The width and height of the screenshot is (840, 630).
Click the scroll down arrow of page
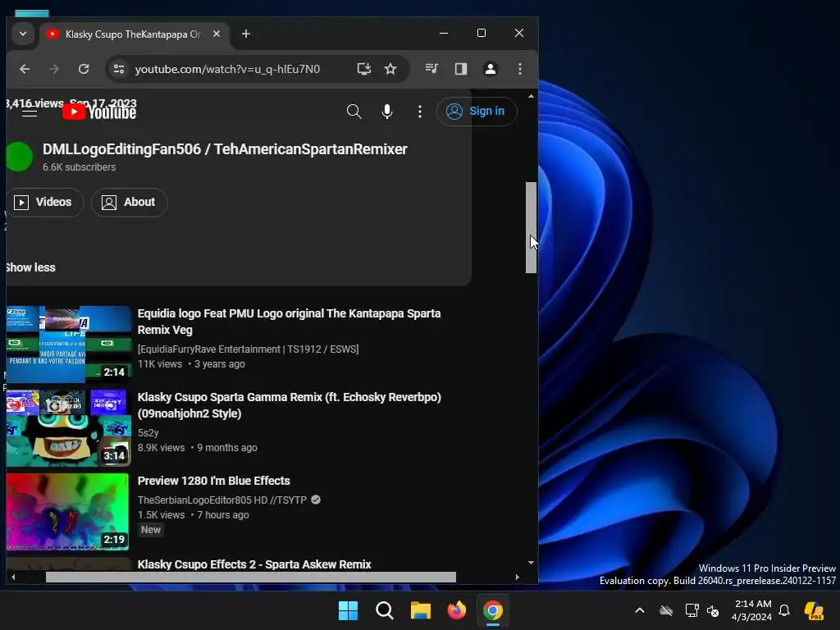[531, 563]
